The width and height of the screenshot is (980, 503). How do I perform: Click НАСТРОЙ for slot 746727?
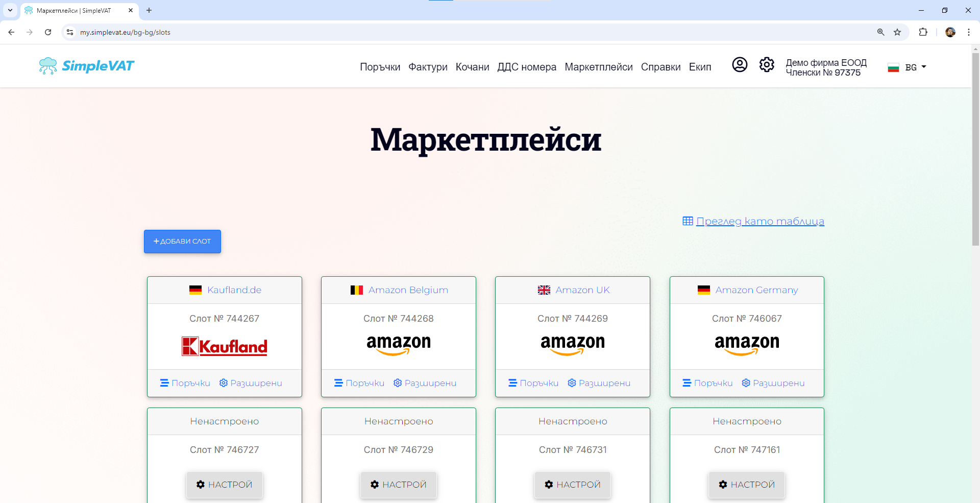(225, 485)
